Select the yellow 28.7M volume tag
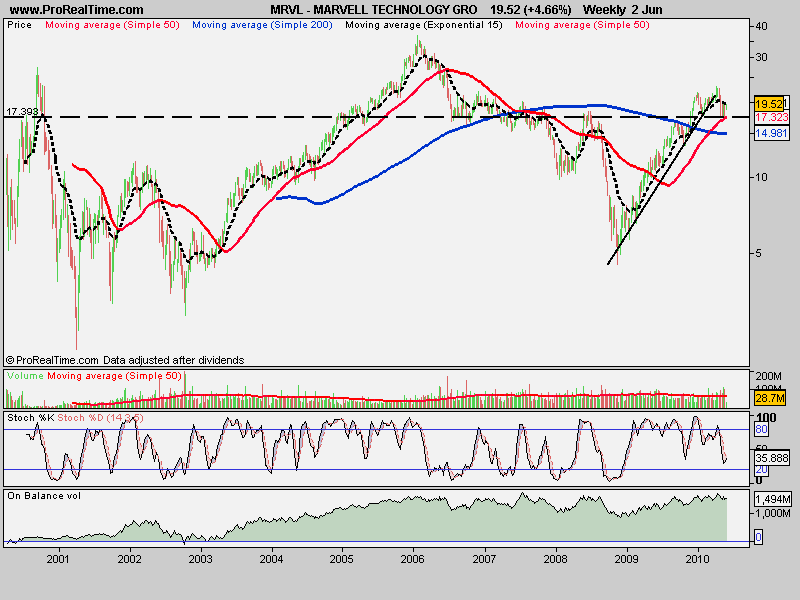Screen dimensions: 800x600 [770, 397]
